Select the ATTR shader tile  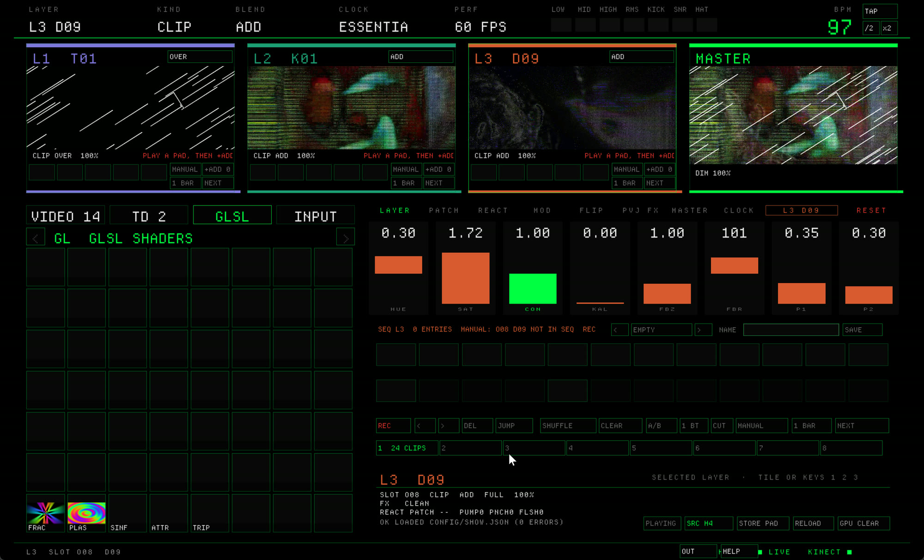169,513
